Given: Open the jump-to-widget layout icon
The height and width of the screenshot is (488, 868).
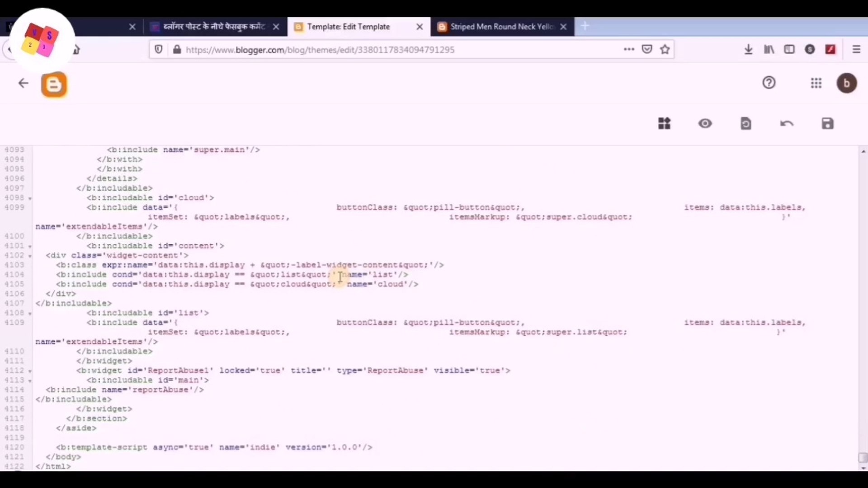Looking at the screenshot, I should pos(664,123).
